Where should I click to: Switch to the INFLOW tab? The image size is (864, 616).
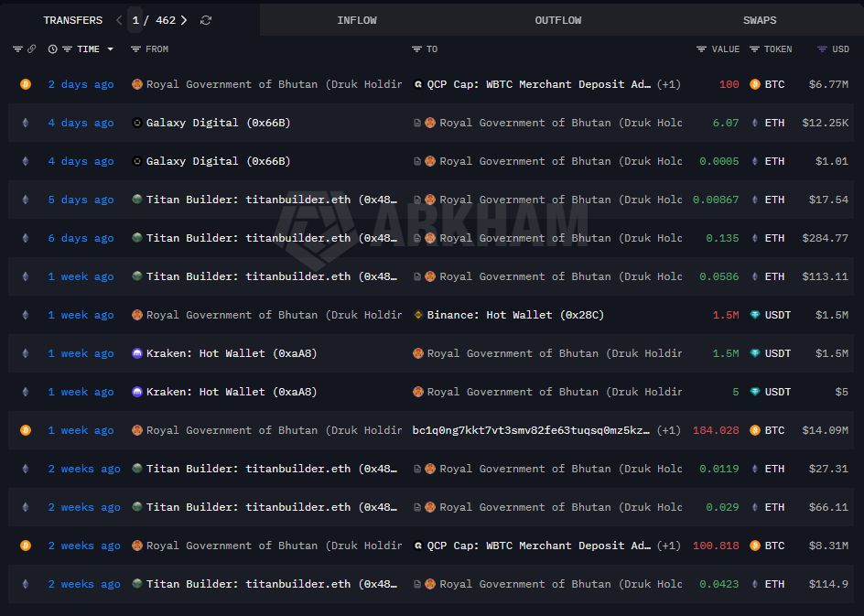coord(356,20)
